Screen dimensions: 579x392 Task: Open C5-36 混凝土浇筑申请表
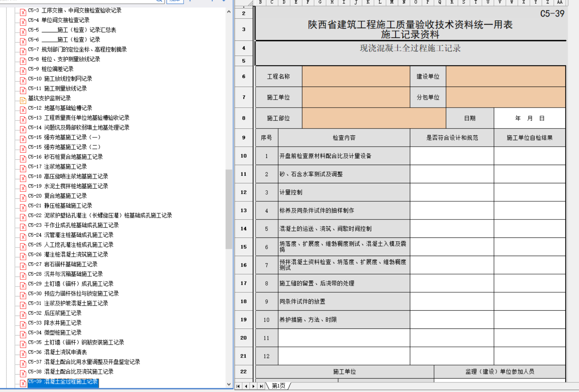[x=57, y=352]
